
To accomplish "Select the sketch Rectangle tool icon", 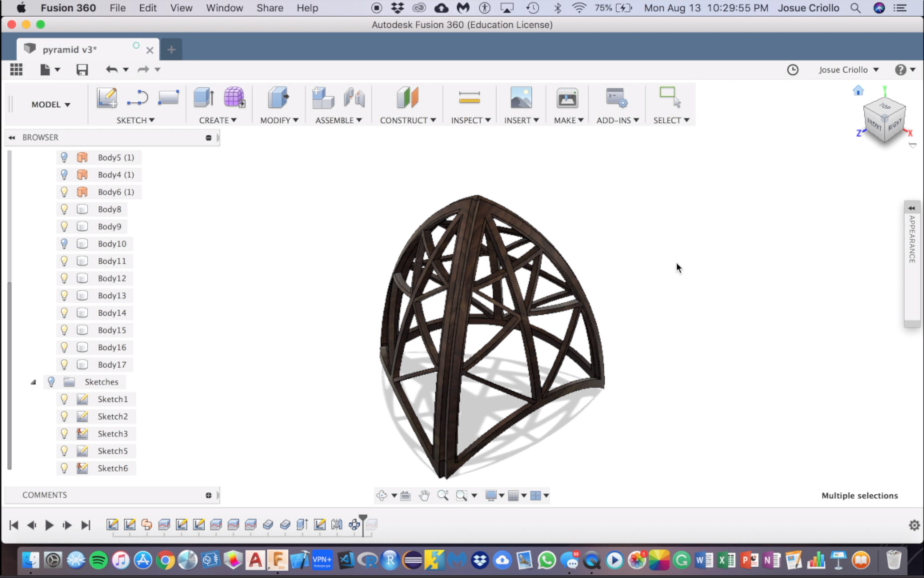I will coord(168,98).
